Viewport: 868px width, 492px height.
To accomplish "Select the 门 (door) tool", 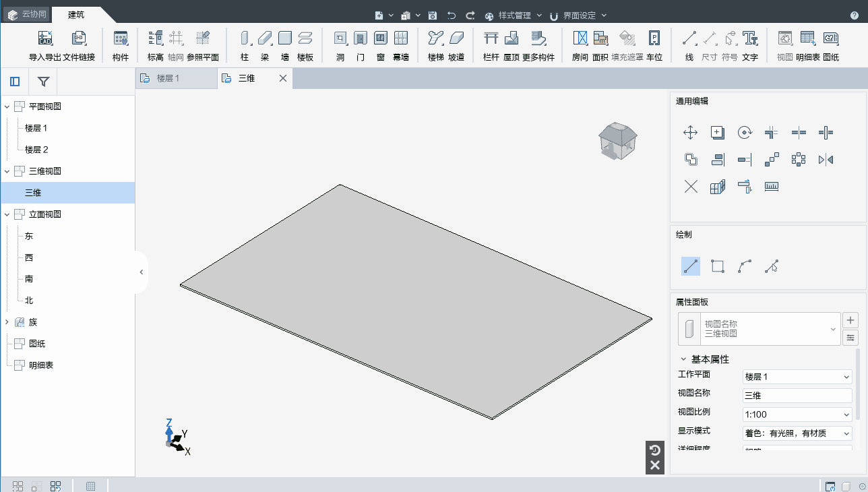I will click(361, 45).
